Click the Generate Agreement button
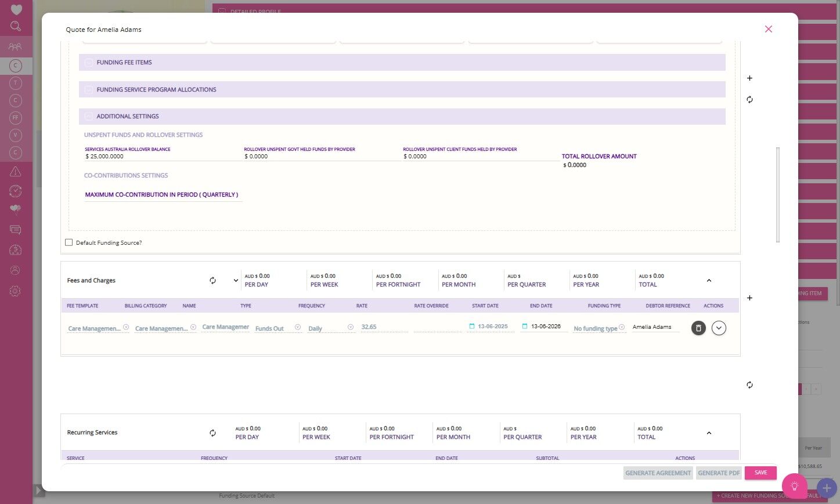840x504 pixels. click(x=658, y=473)
